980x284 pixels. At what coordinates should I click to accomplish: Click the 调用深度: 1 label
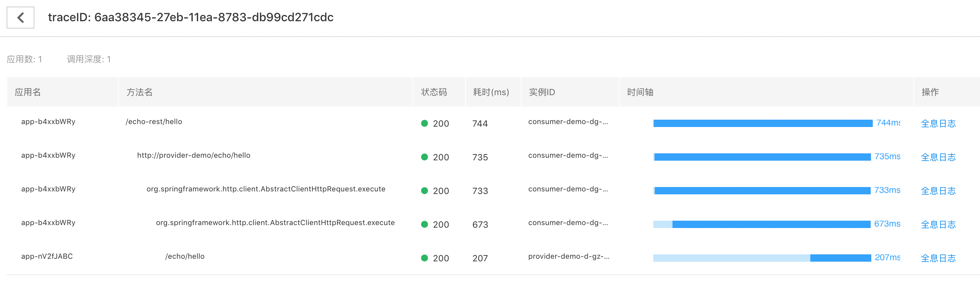tap(89, 59)
